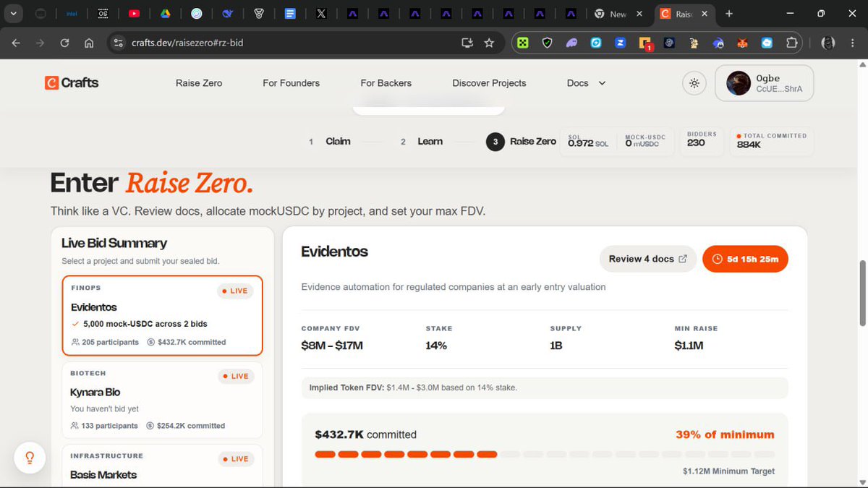This screenshot has width=868, height=488.
Task: Open the Ogbe wallet account button
Action: click(765, 83)
